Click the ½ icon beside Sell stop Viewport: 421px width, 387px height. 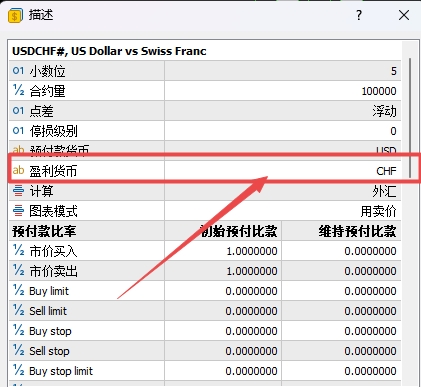[18, 350]
